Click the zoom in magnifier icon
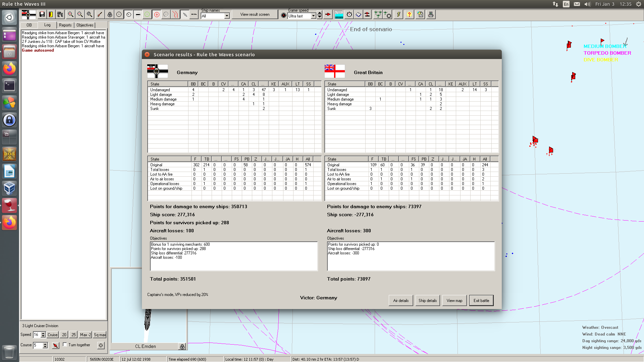This screenshot has width=644, height=362. coord(70,14)
